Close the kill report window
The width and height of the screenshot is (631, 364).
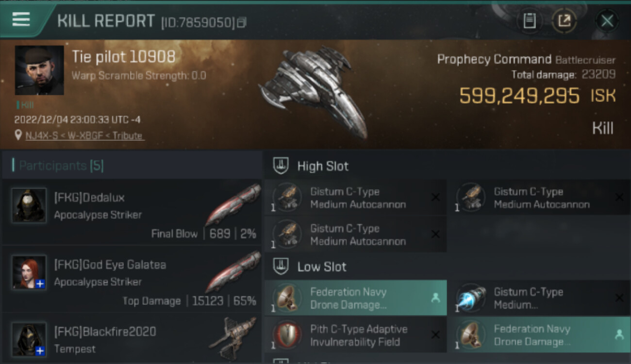[x=607, y=21]
